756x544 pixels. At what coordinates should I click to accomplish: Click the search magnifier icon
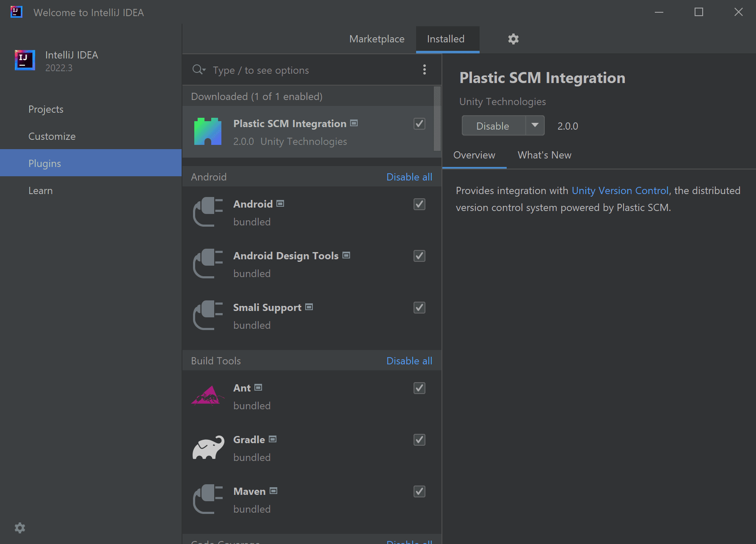point(199,69)
